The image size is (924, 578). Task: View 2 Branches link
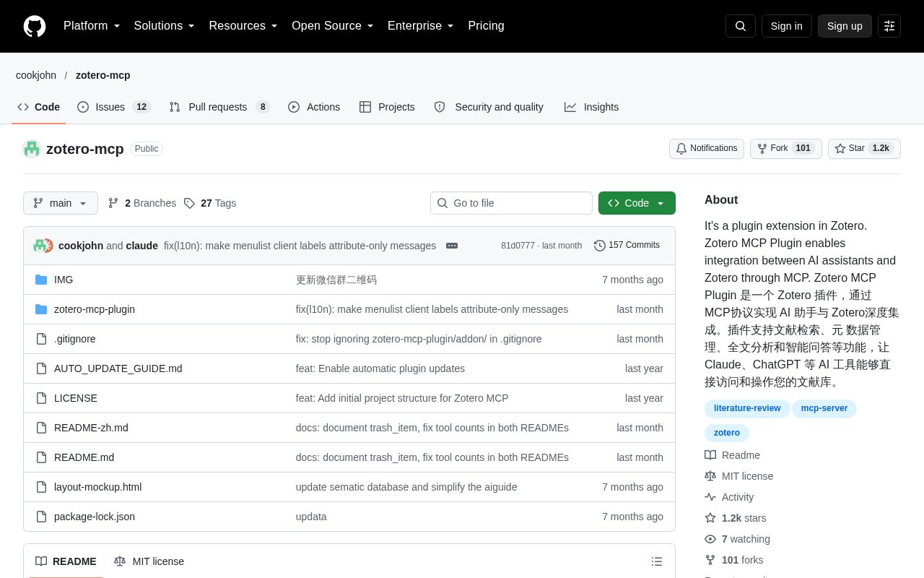pos(142,203)
